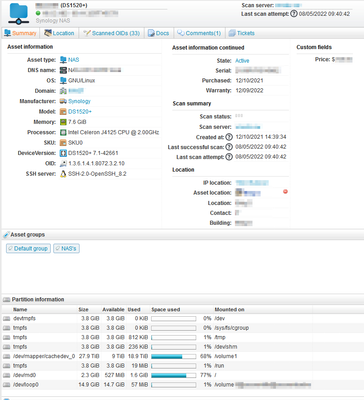The image size is (364, 400).
Task: Click the DS1520+ model box icon
Action: [63, 112]
